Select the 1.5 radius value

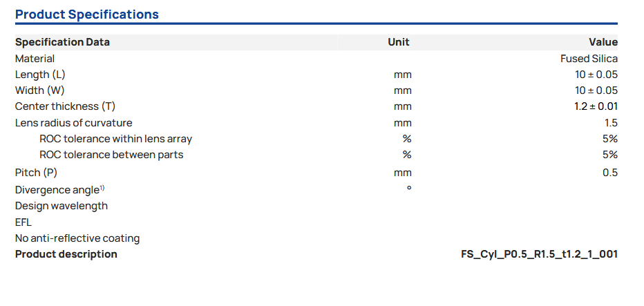[x=610, y=123]
